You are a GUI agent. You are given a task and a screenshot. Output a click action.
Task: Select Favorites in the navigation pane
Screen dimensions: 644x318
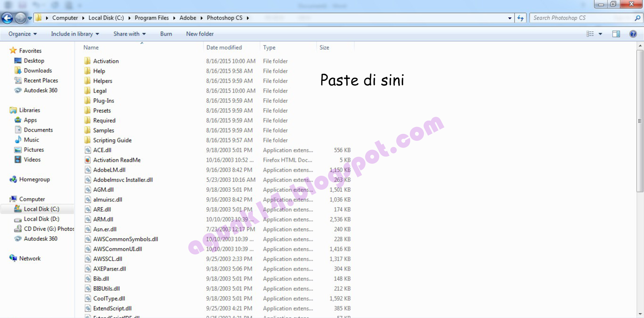click(x=30, y=51)
